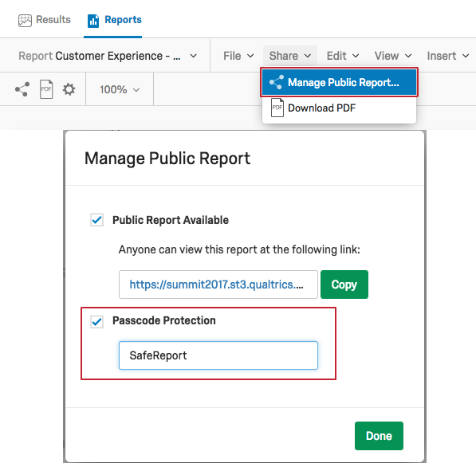Click the PDF icon beside Download PDF
Image resolution: width=476 pixels, height=463 pixels.
tap(277, 108)
